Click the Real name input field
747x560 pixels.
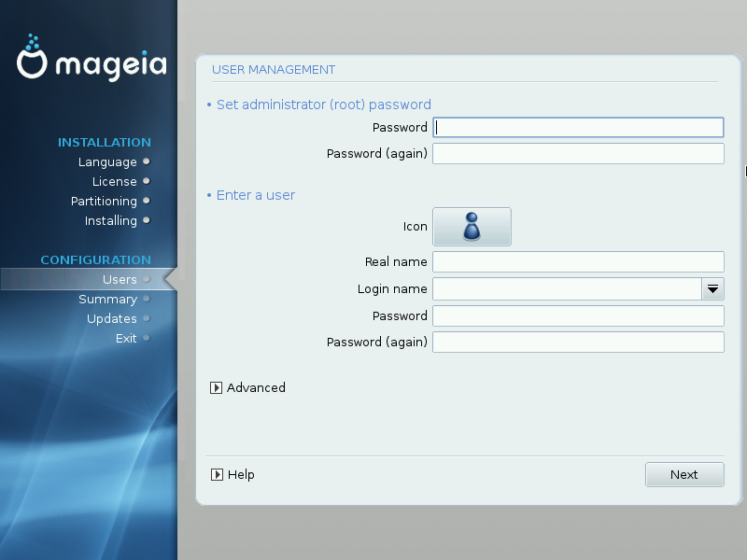(578, 262)
